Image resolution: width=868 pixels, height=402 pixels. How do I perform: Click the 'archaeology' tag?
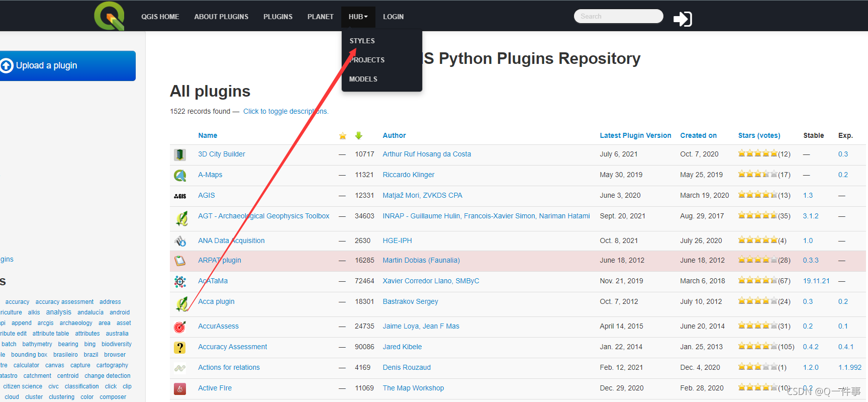pyautogui.click(x=76, y=323)
